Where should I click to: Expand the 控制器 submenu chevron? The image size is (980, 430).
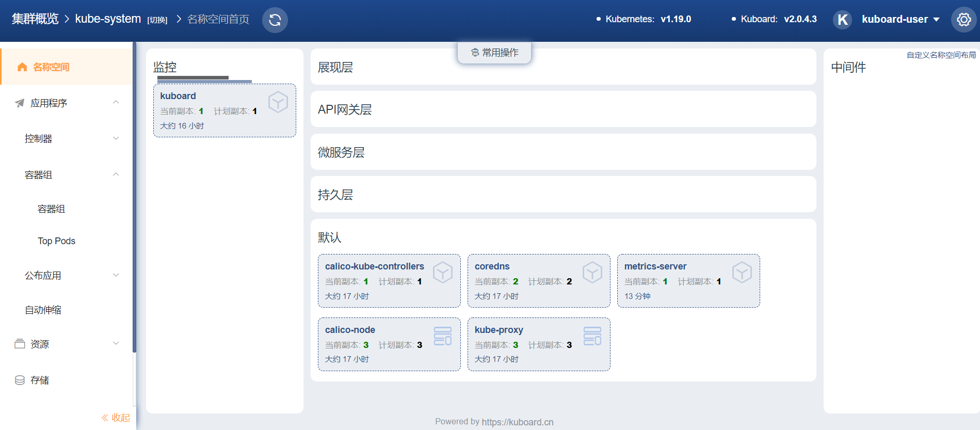click(x=116, y=138)
